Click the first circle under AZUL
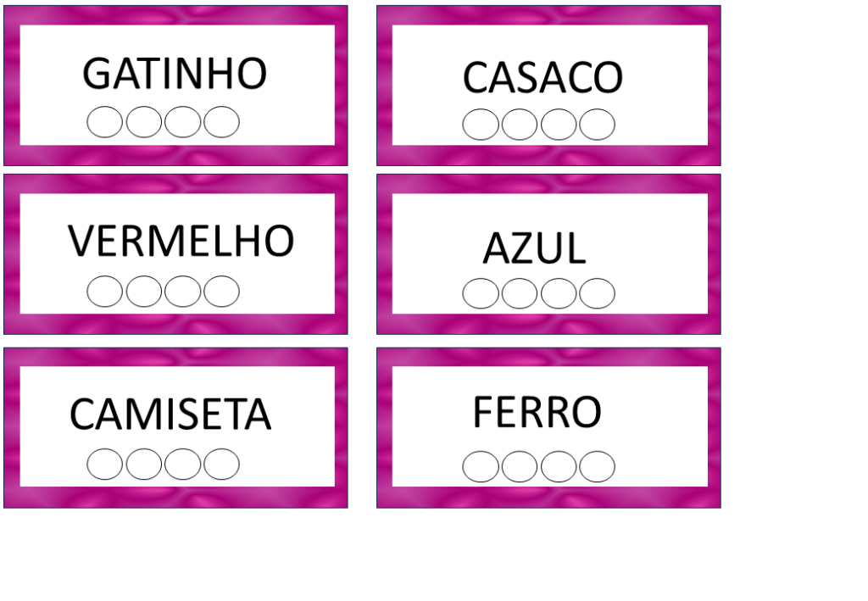The image size is (868, 601). (481, 293)
